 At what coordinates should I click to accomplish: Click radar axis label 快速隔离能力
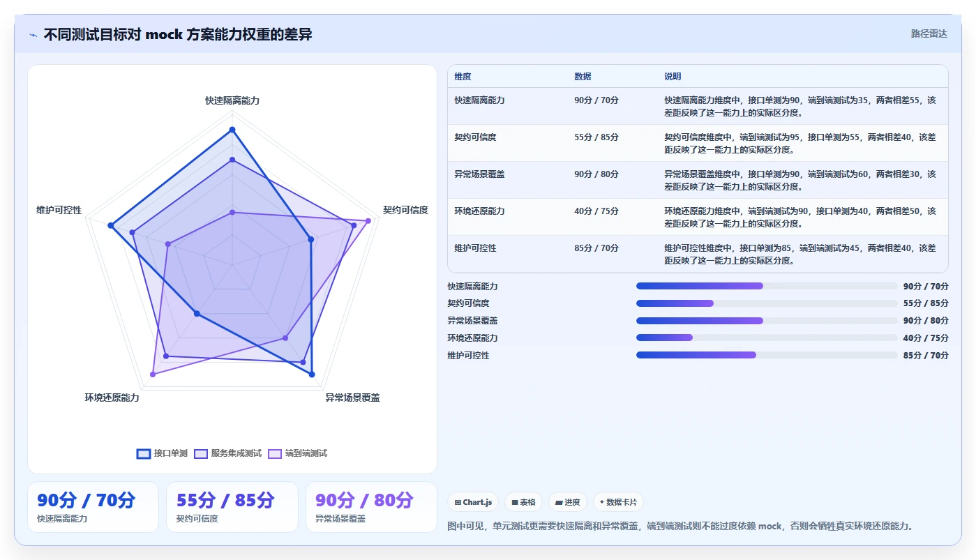click(x=232, y=100)
